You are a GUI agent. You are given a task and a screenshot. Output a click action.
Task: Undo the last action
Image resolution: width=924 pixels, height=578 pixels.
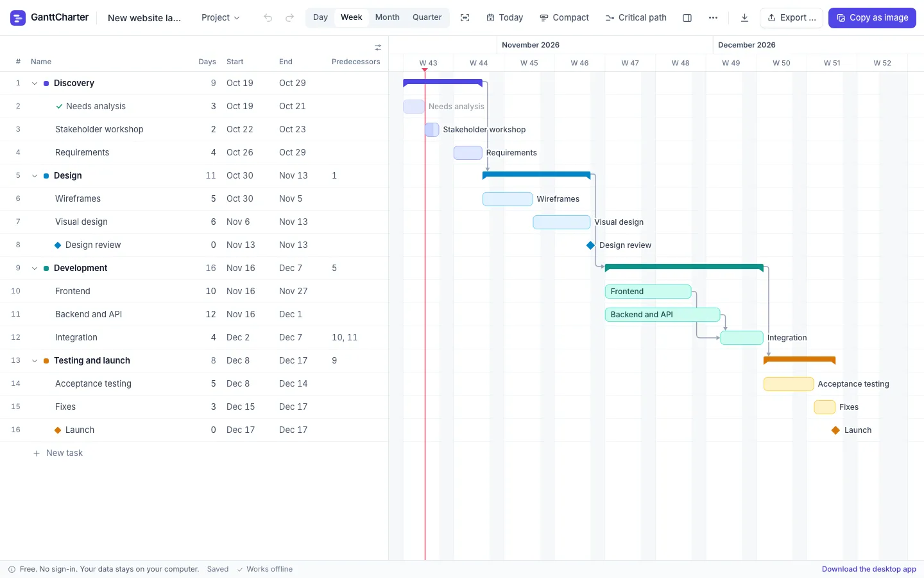pos(268,18)
